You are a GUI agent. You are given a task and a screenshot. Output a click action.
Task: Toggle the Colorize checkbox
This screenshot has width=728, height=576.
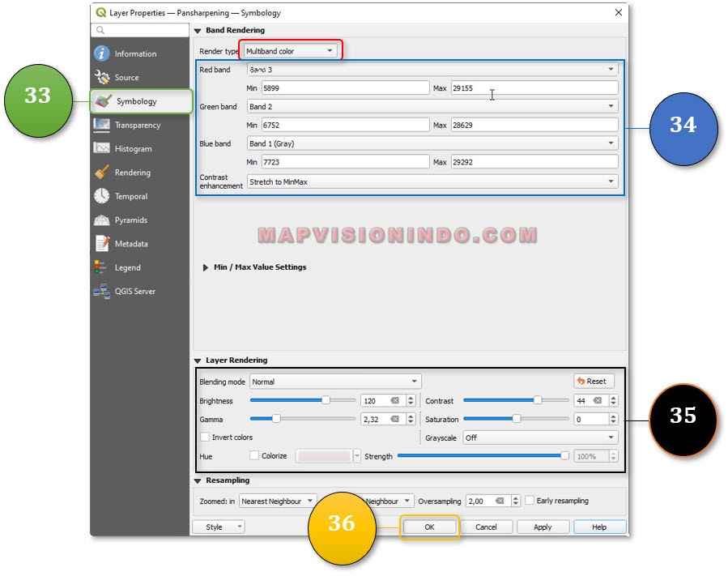(x=254, y=456)
